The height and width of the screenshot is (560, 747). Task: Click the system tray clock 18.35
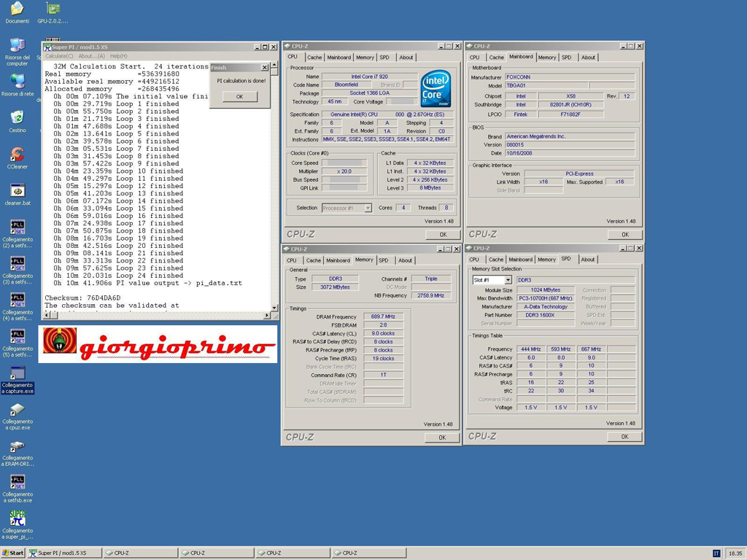(x=735, y=553)
